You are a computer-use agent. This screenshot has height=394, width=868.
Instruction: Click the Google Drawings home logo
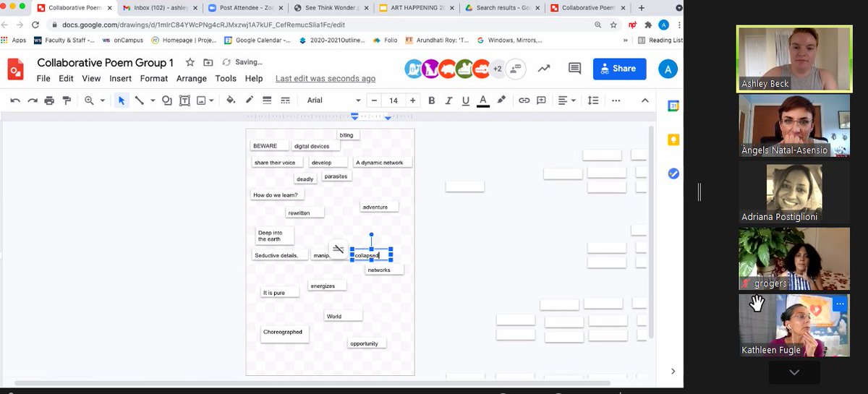point(16,69)
